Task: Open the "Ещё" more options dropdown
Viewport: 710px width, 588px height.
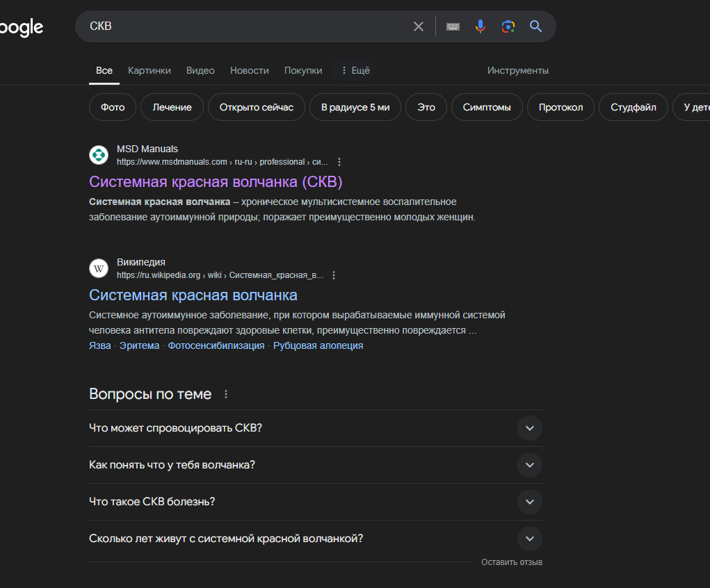Action: 355,70
